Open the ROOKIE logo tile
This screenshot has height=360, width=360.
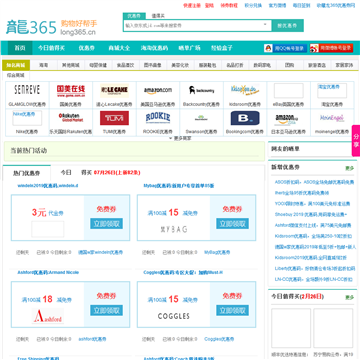point(158,118)
